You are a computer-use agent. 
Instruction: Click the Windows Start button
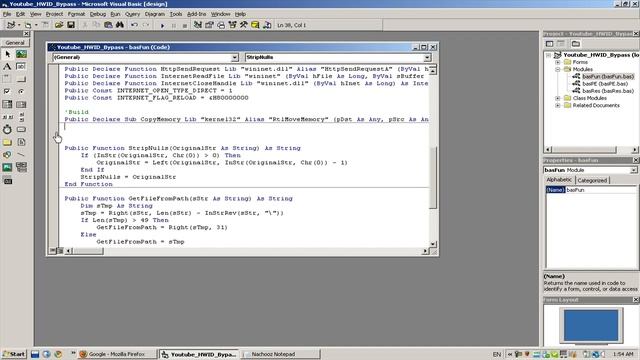(14, 354)
